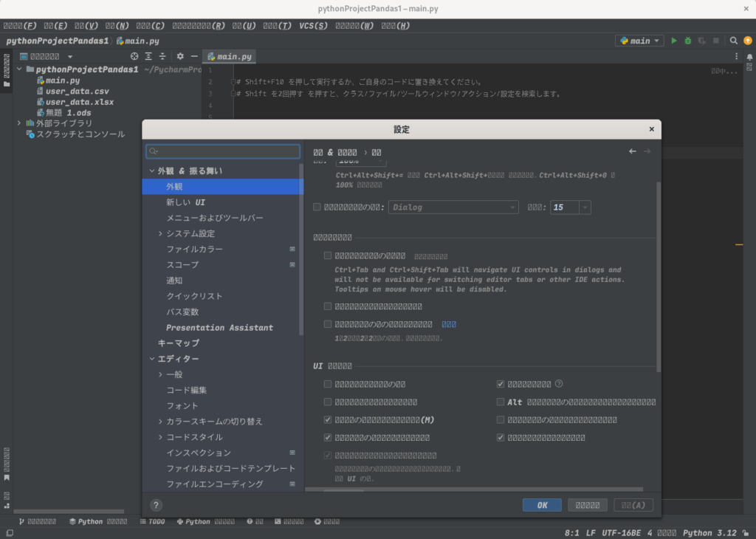Click the settings forward arrow icon
Image resolution: width=756 pixels, height=539 pixels.
(x=647, y=151)
